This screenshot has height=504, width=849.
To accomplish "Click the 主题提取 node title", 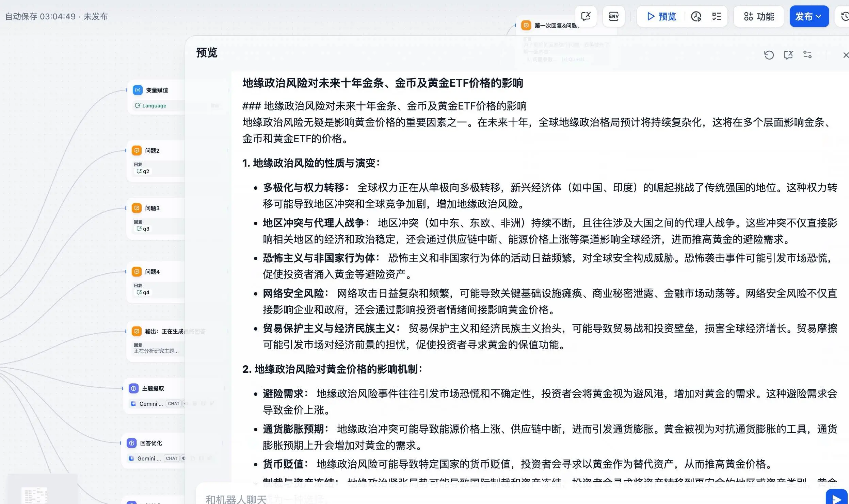I will pyautogui.click(x=153, y=388).
